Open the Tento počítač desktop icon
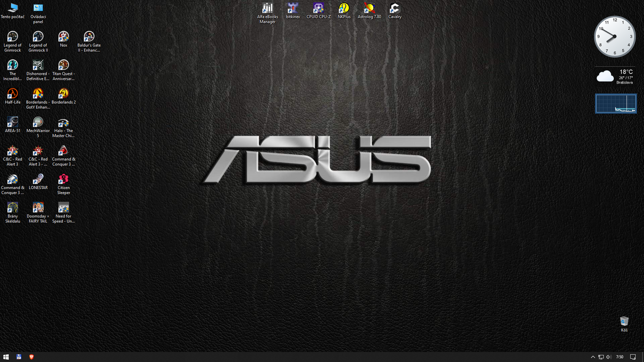Image resolution: width=644 pixels, height=362 pixels. 13,11
